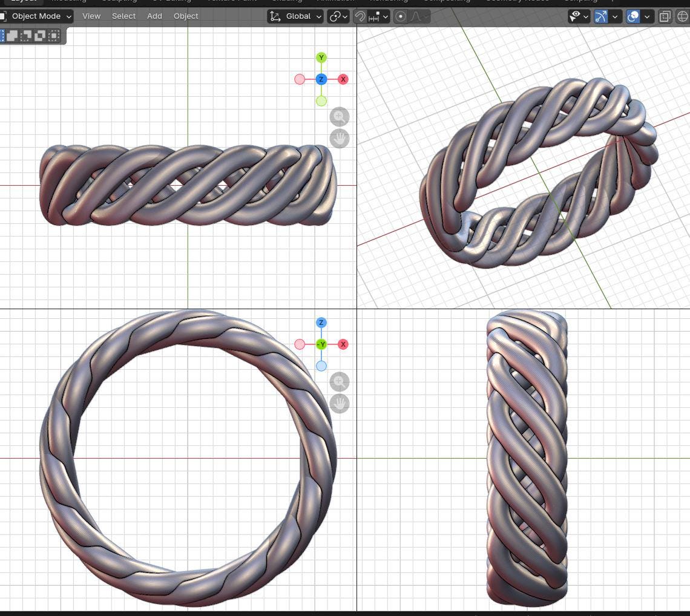Image resolution: width=690 pixels, height=616 pixels.
Task: Toggle the snap magnet
Action: [x=360, y=17]
